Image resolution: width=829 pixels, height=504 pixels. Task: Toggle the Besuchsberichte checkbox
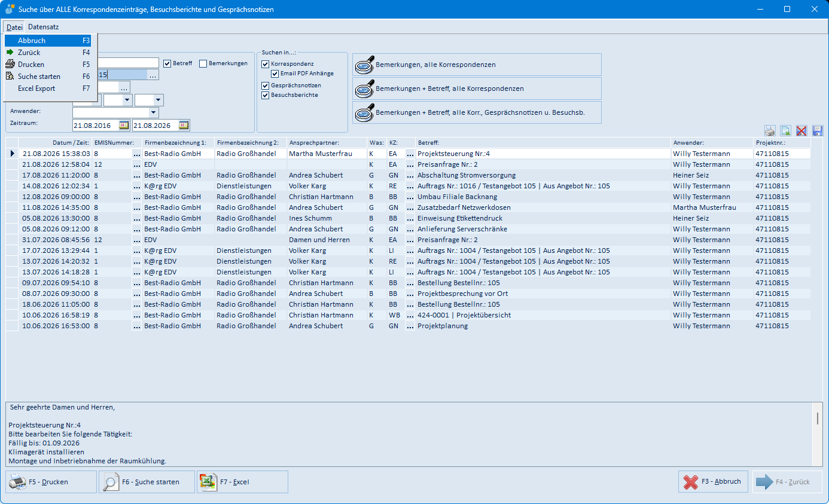click(x=266, y=95)
